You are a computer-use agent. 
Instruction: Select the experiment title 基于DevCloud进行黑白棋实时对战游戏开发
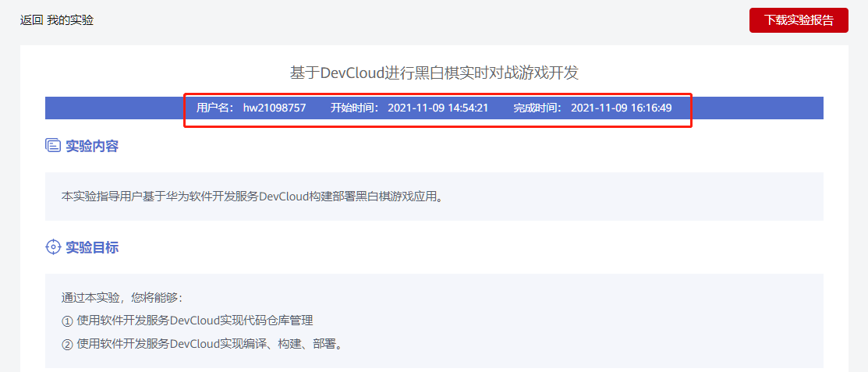click(434, 73)
